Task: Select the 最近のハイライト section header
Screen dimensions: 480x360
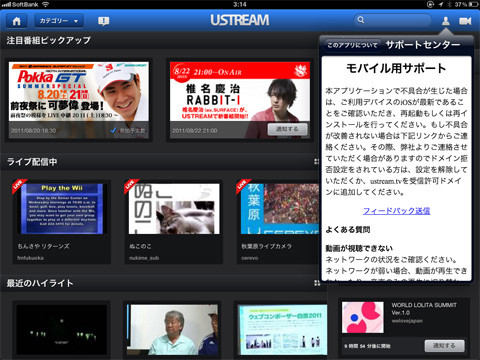Action: click(40, 283)
